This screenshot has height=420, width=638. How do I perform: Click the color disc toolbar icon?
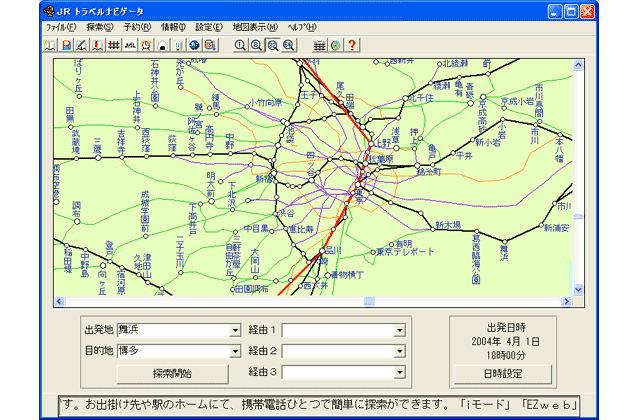[x=336, y=45]
